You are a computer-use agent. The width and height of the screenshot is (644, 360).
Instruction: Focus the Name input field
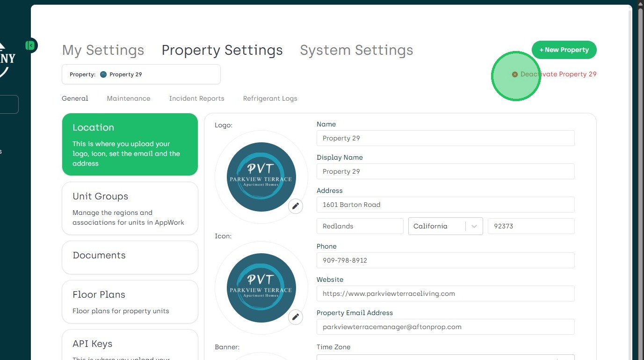tap(446, 138)
